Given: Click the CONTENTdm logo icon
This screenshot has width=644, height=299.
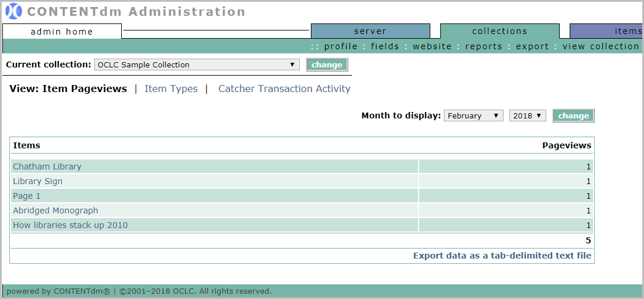Looking at the screenshot, I should click(x=14, y=11).
